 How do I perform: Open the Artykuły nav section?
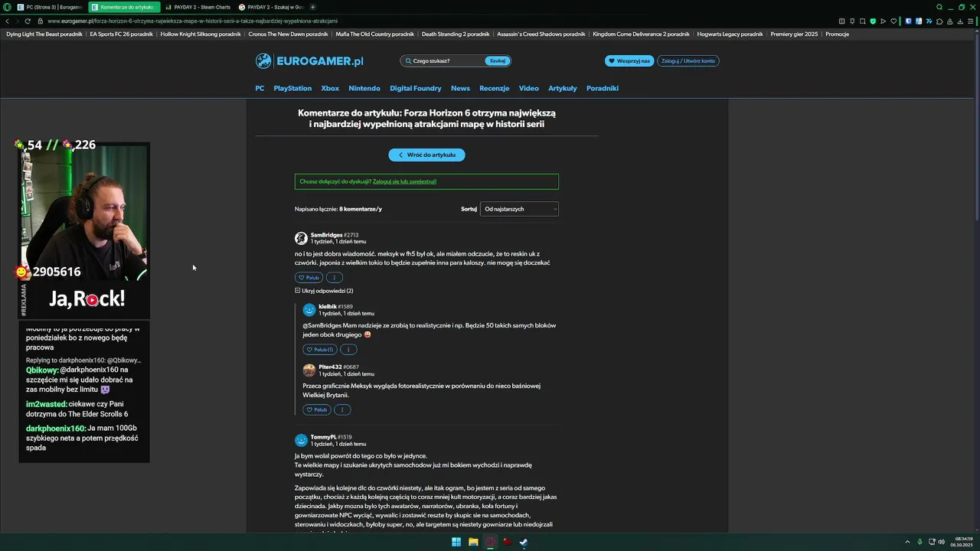point(563,88)
